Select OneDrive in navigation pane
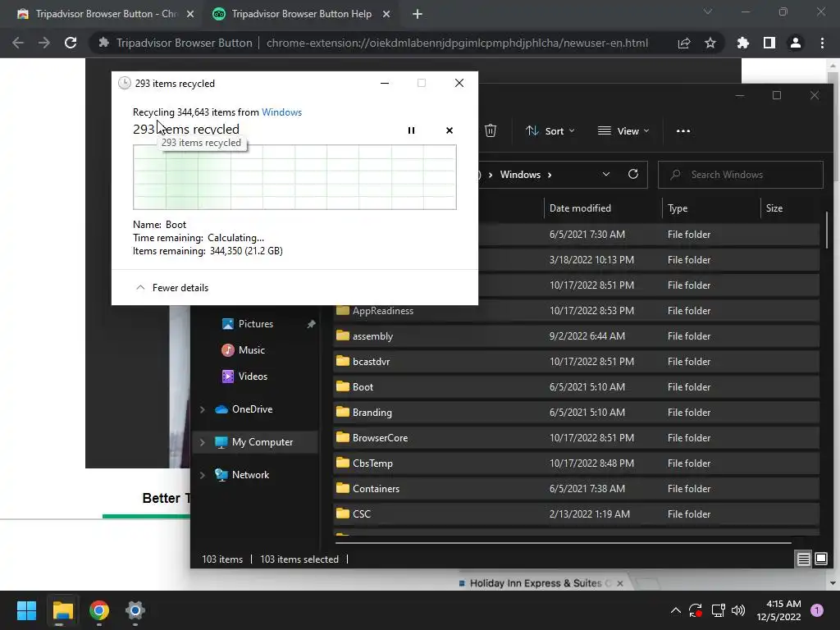 click(252, 409)
